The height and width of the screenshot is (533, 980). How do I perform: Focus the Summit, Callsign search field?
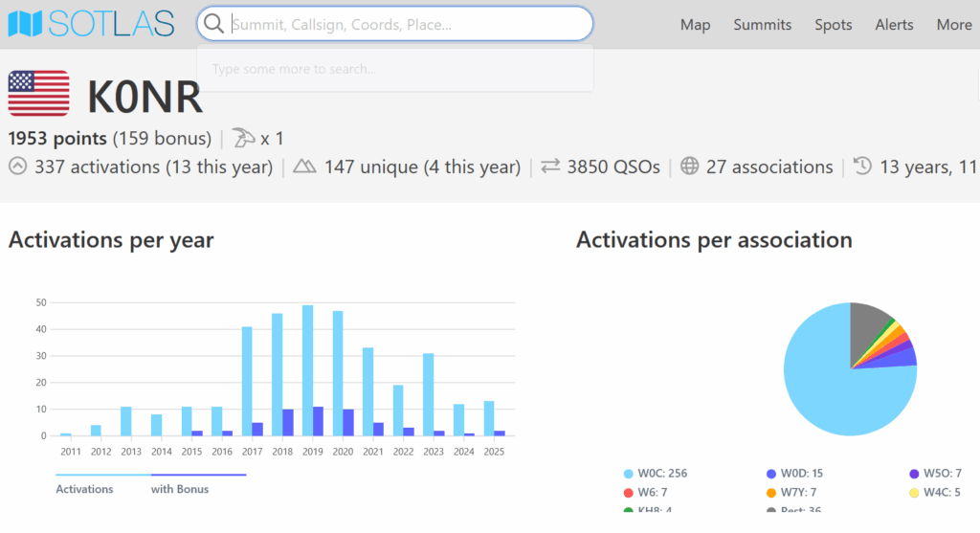click(402, 24)
